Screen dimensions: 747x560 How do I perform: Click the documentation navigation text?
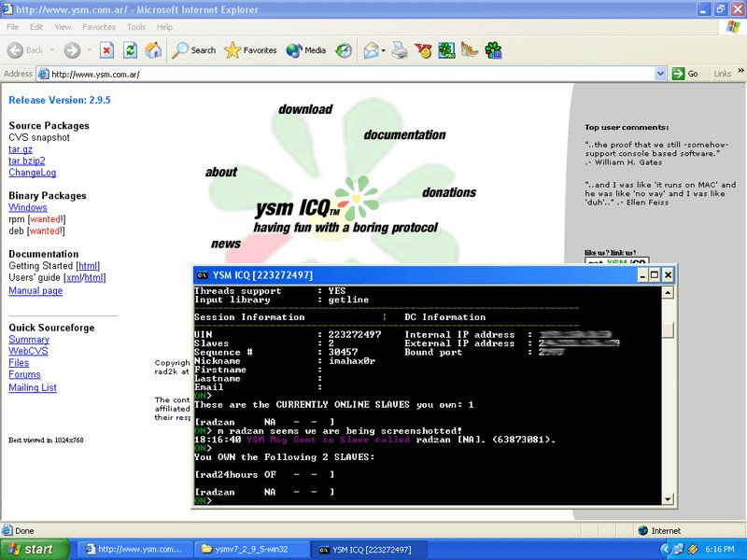coord(404,134)
